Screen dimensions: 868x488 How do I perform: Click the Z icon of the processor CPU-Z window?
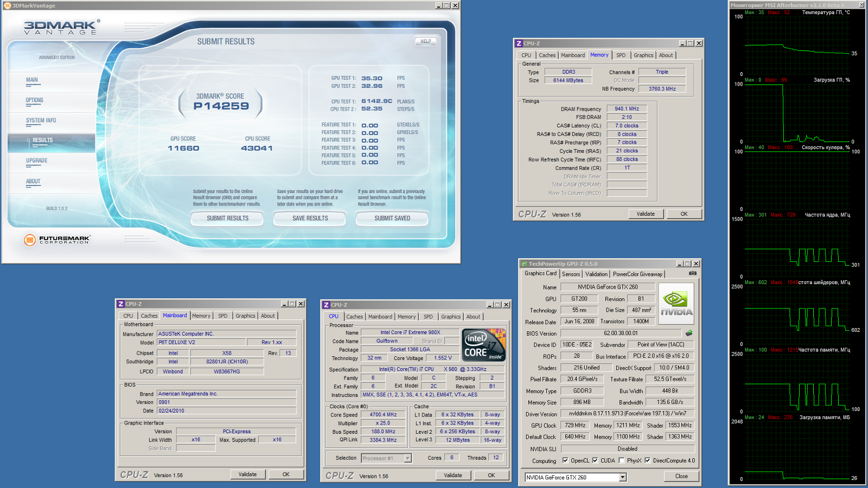point(326,305)
